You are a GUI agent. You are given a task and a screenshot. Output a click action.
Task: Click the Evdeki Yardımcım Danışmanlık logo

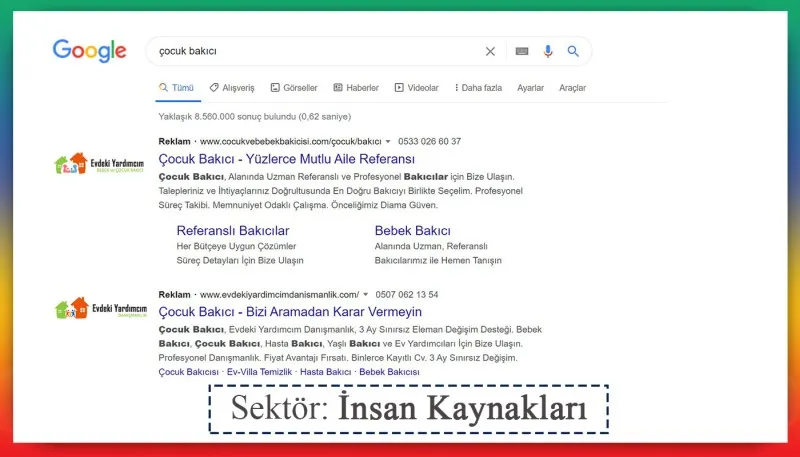(x=101, y=308)
